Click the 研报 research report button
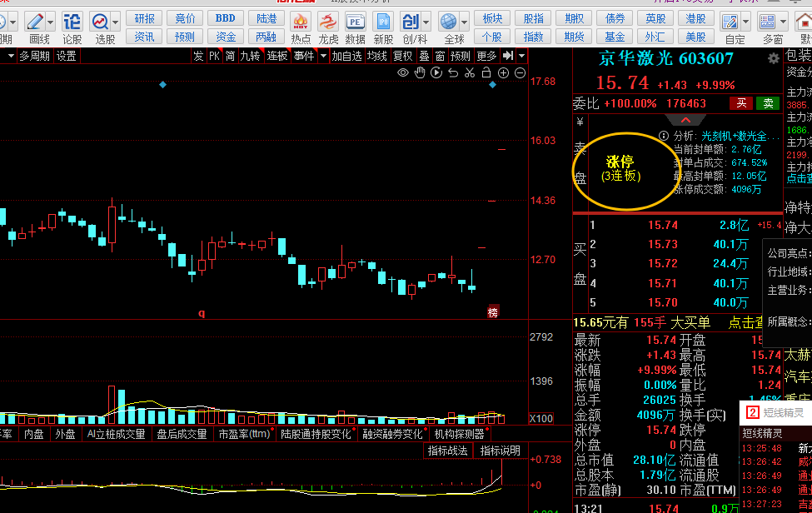The width and height of the screenshot is (812, 513). tap(144, 18)
